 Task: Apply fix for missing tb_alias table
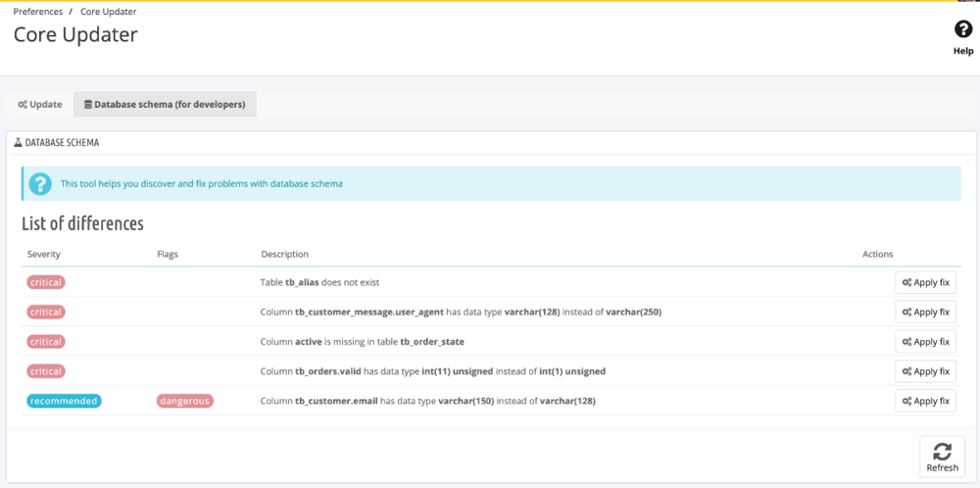pos(925,282)
